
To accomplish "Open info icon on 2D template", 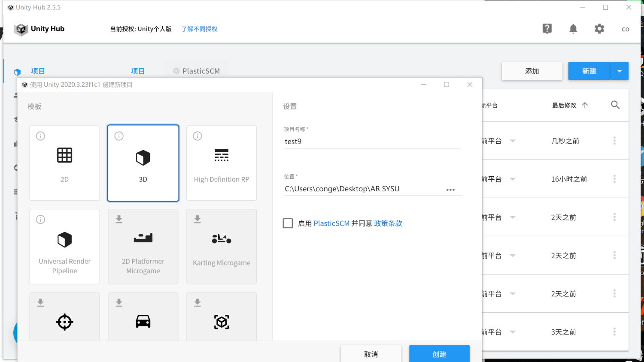I will (40, 136).
